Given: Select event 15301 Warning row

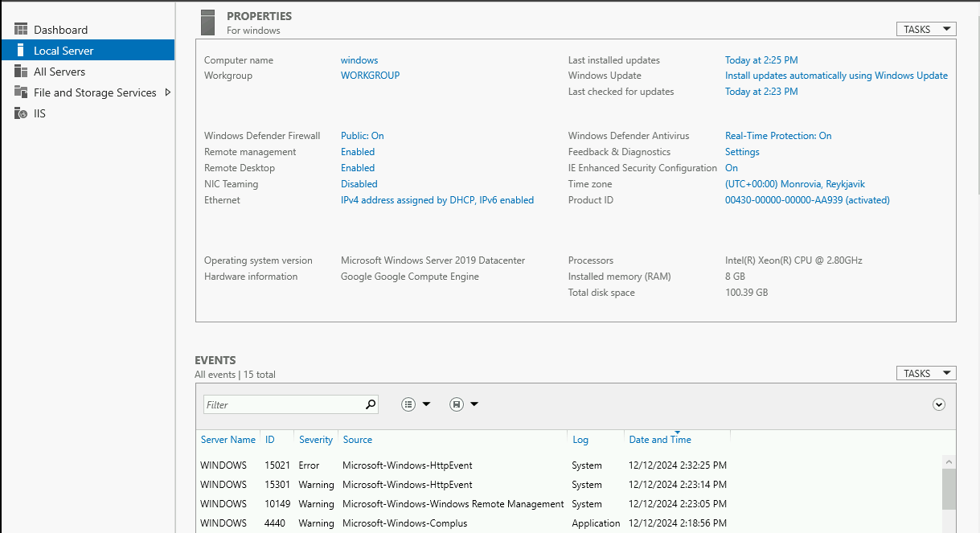Looking at the screenshot, I should coord(568,485).
